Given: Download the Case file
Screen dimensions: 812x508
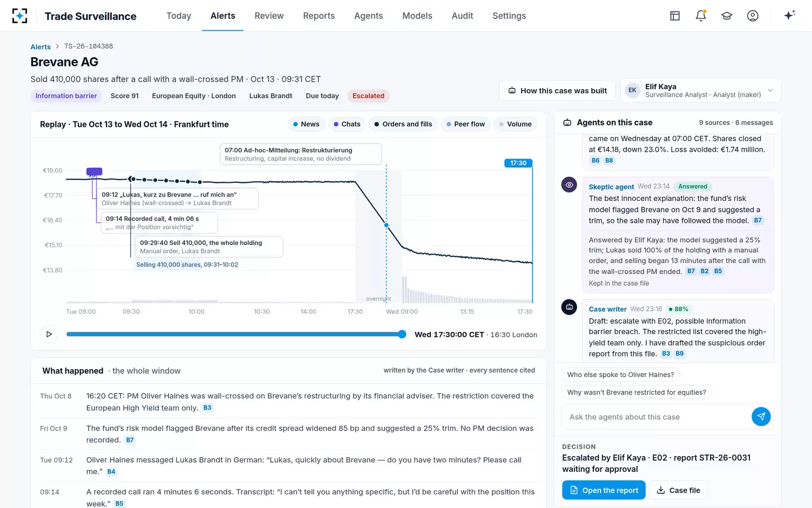Looking at the screenshot, I should (678, 490).
